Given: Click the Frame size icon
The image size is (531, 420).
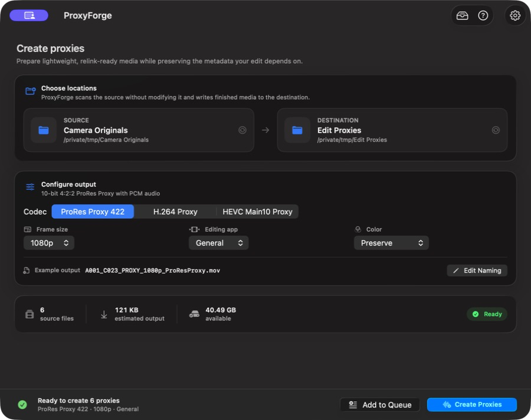Looking at the screenshot, I should point(27,229).
